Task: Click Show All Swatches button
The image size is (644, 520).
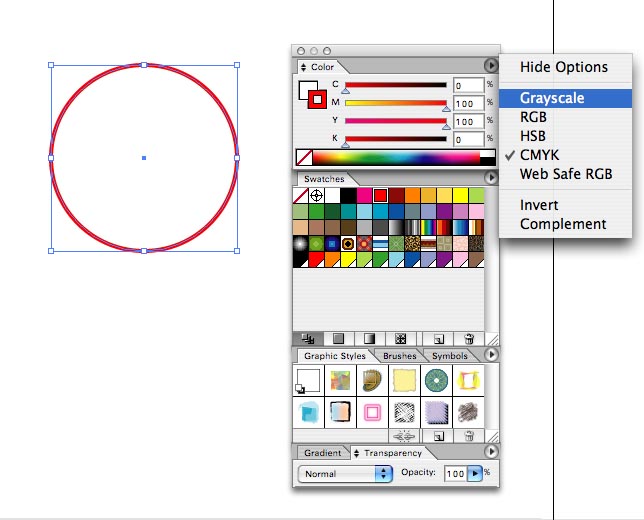Action: (x=308, y=339)
